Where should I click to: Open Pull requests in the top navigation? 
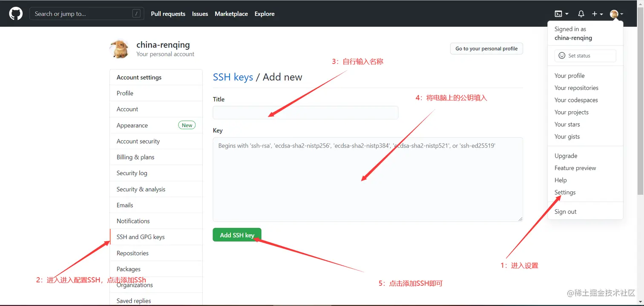168,14
